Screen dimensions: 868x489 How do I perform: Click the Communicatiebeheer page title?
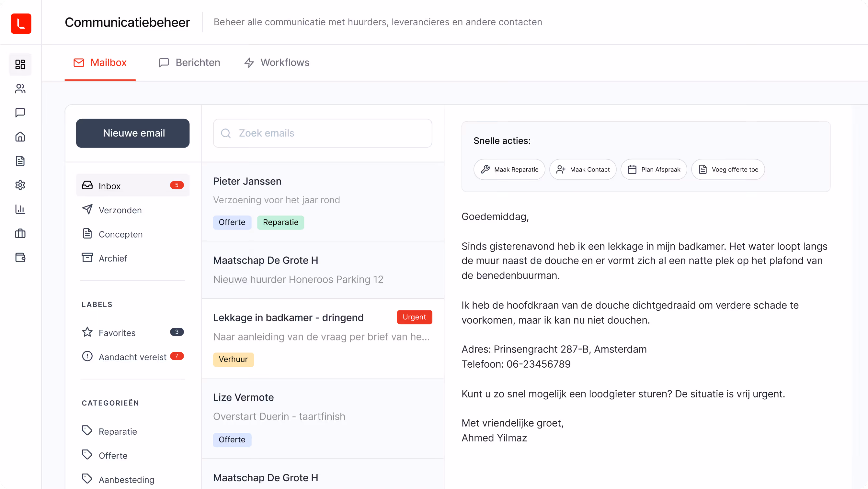[127, 22]
